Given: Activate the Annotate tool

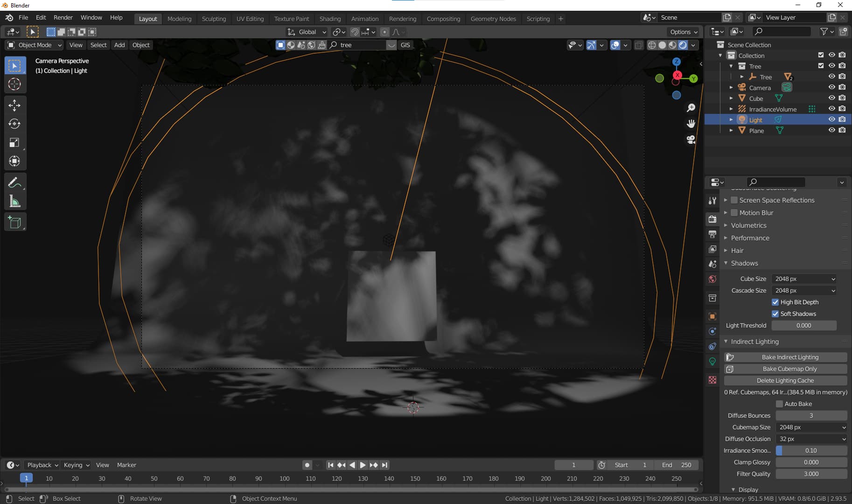Looking at the screenshot, I should tap(15, 182).
